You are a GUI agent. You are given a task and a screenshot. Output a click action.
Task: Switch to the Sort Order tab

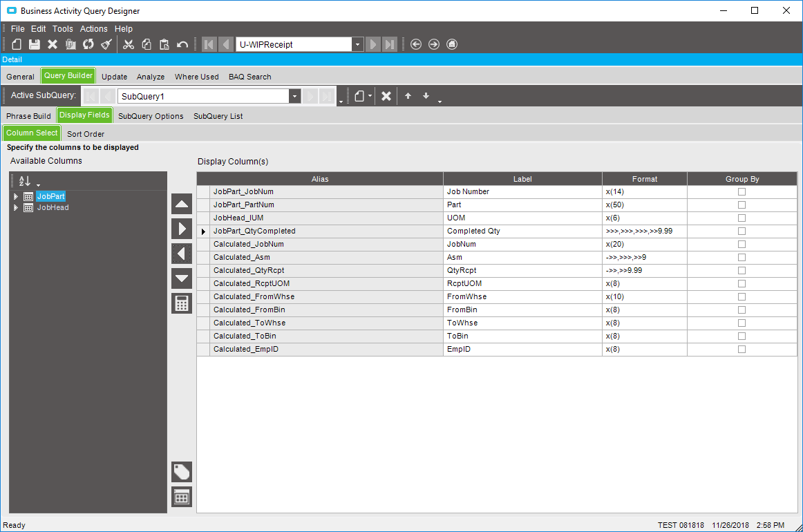[86, 134]
